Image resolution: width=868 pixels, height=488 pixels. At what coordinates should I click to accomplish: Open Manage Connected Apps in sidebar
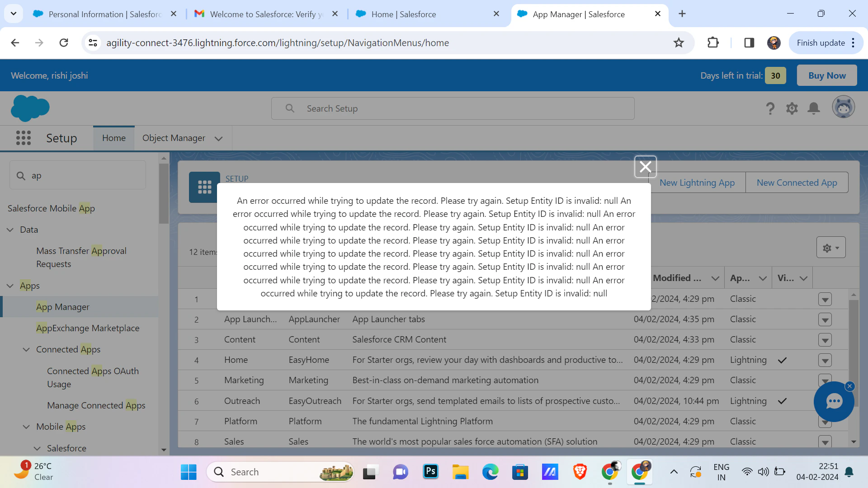click(96, 406)
